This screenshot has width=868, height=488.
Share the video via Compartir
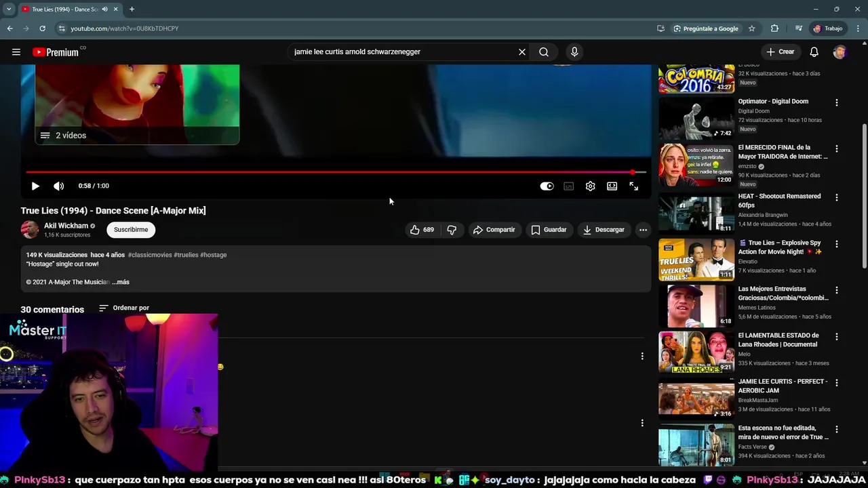(x=494, y=230)
